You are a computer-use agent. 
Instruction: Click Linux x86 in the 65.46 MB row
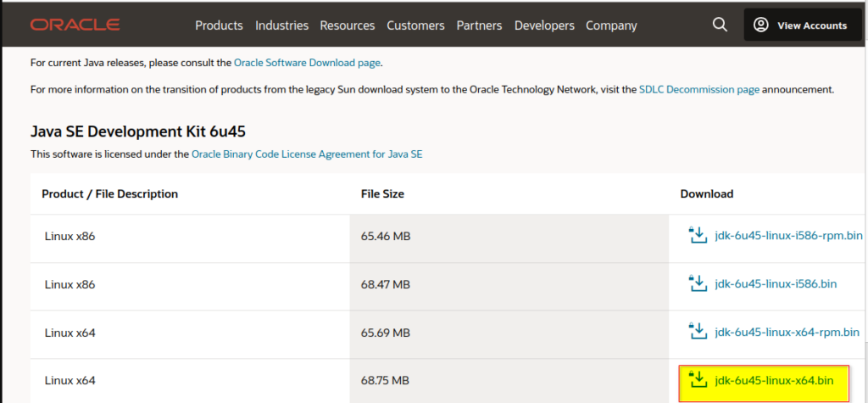pos(70,237)
